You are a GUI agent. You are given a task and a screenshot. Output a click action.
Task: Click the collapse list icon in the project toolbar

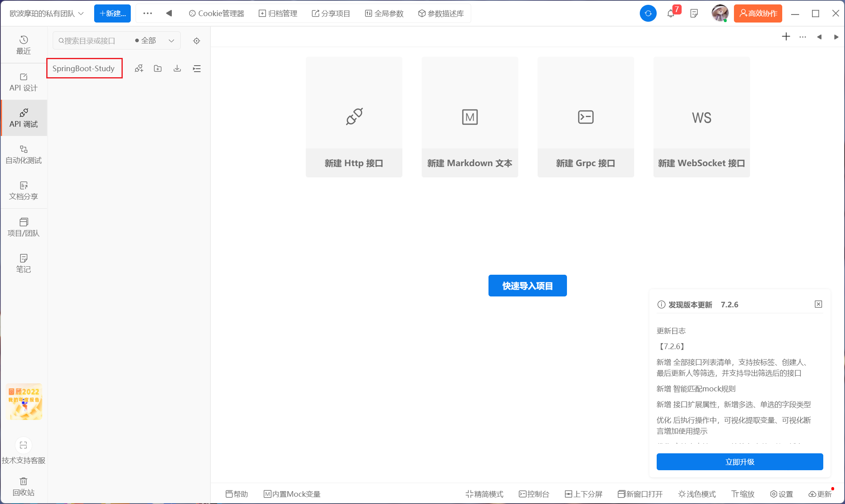[197, 68]
